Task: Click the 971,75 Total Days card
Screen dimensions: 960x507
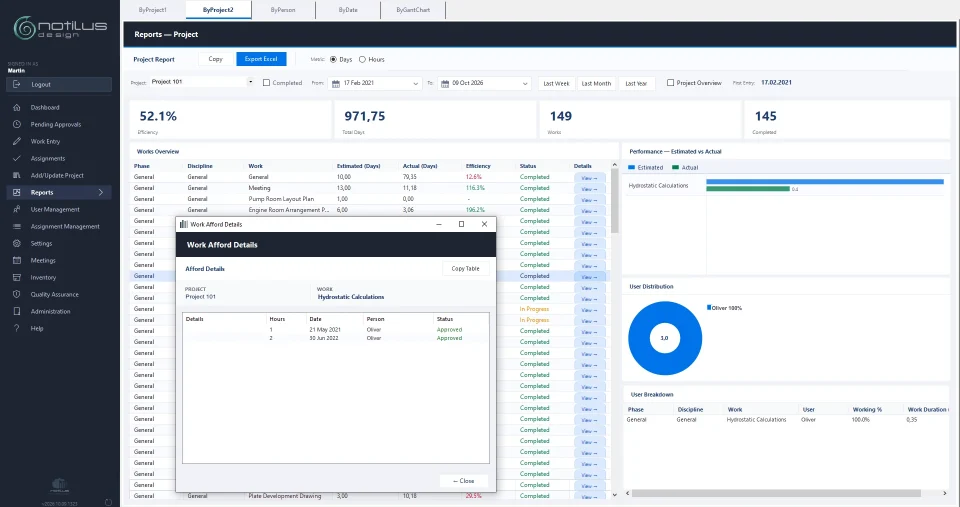Action: tap(435, 120)
